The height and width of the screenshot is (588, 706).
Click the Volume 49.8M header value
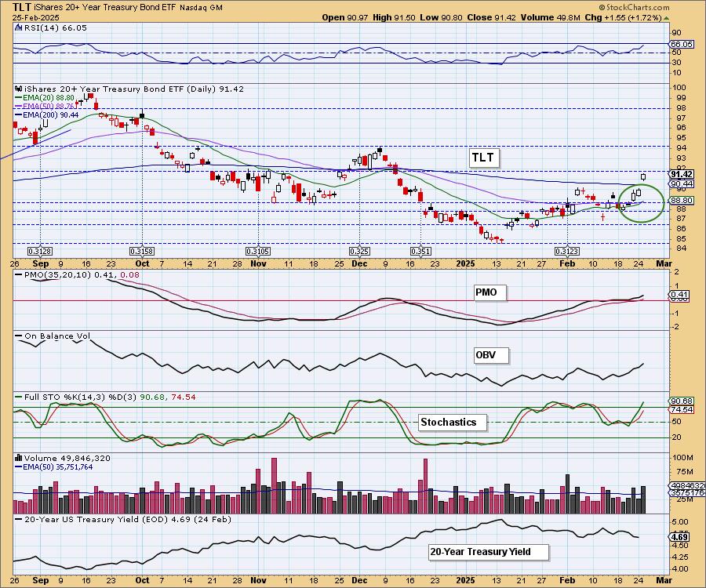click(550, 17)
